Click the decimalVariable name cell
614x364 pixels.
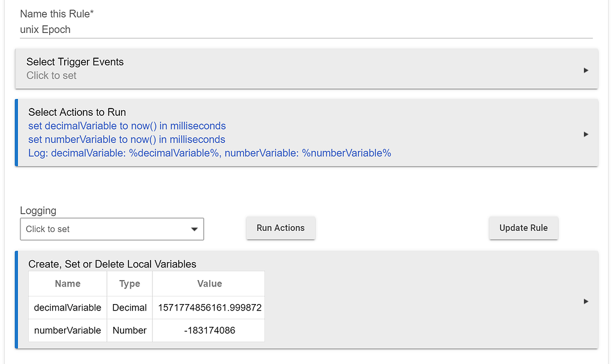pyautogui.click(x=68, y=308)
